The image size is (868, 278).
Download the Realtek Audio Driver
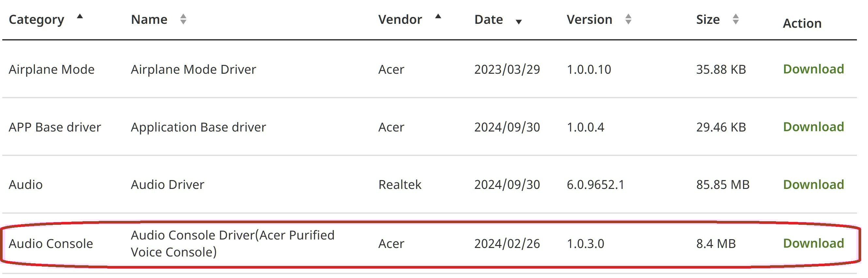[814, 185]
